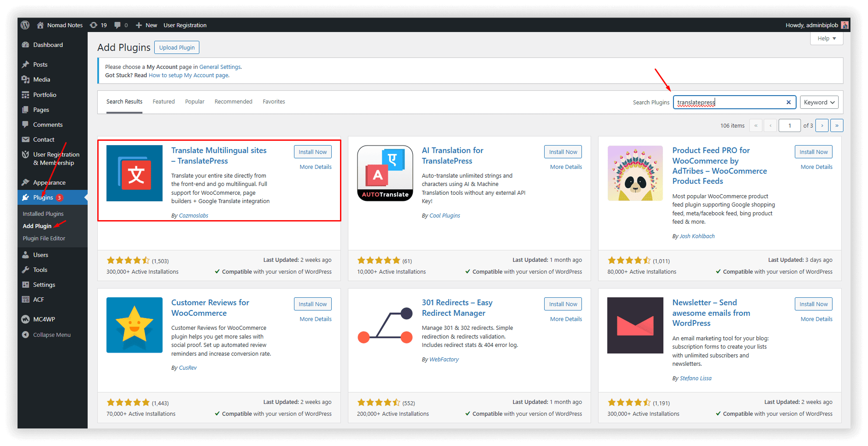Open Cozmoslabs author link
This screenshot has height=446, width=868.
[x=194, y=215]
